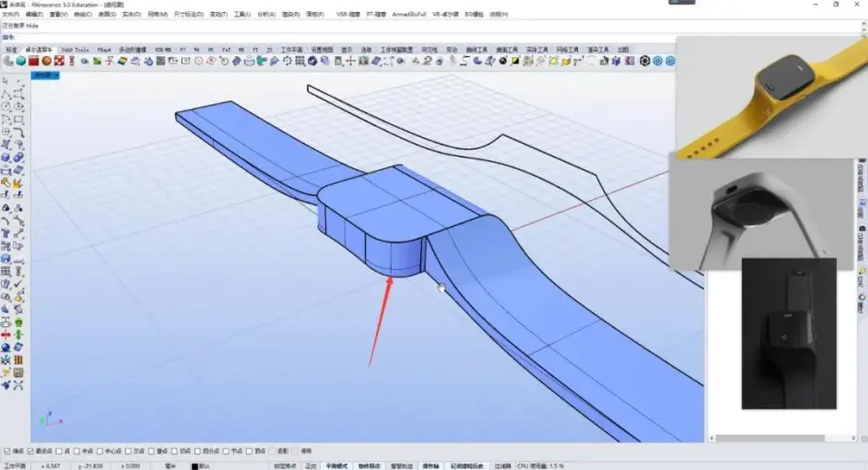
Task: Click the black-yellow square icon in the toolbar
Action: point(515,61)
